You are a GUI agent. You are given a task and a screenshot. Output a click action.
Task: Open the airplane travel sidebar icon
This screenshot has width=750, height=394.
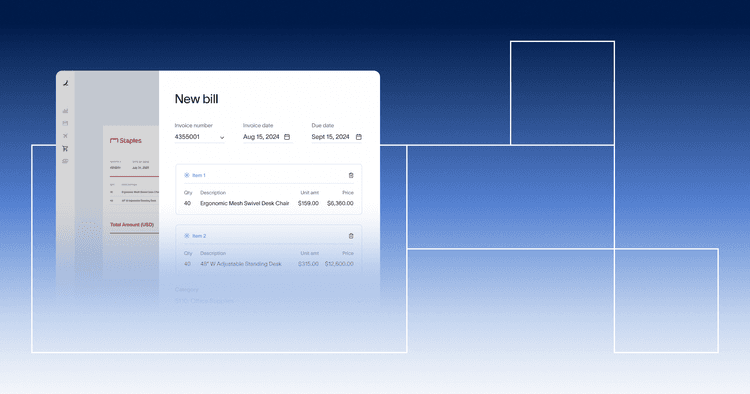coord(65,136)
